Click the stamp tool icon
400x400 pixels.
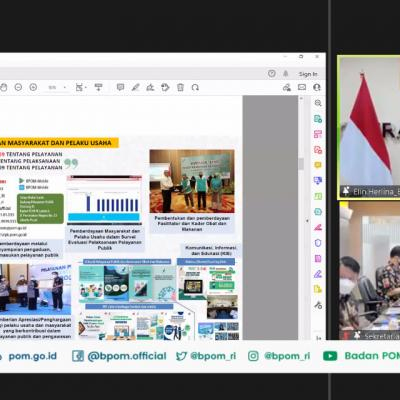[x=165, y=87]
